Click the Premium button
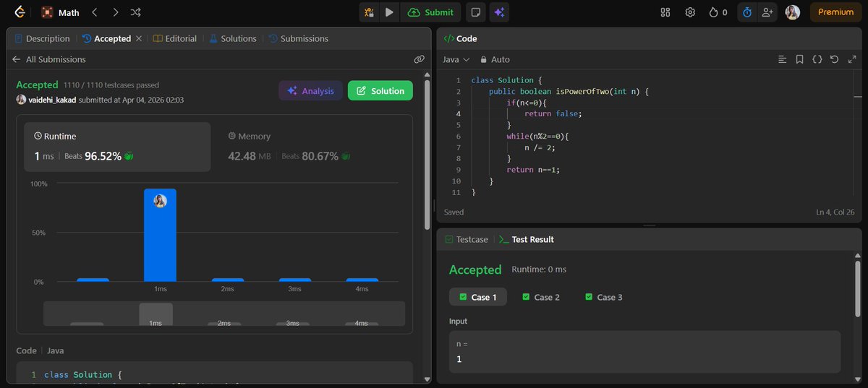The image size is (868, 388). [x=835, y=12]
